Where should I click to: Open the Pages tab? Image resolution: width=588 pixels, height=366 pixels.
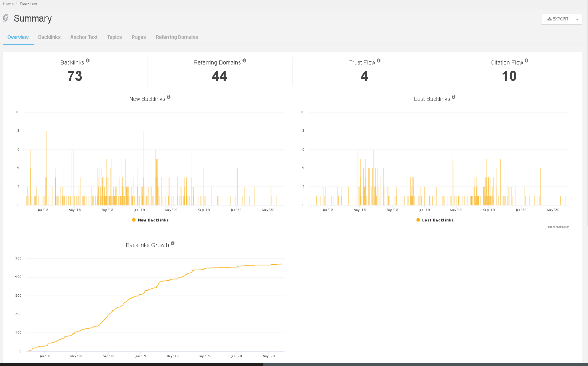pyautogui.click(x=139, y=37)
